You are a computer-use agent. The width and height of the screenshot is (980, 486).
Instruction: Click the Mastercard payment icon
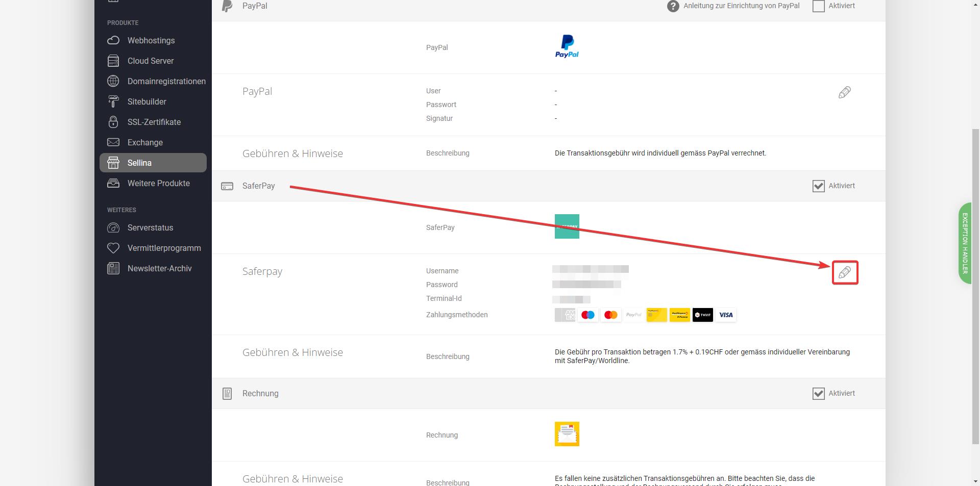pyautogui.click(x=611, y=315)
